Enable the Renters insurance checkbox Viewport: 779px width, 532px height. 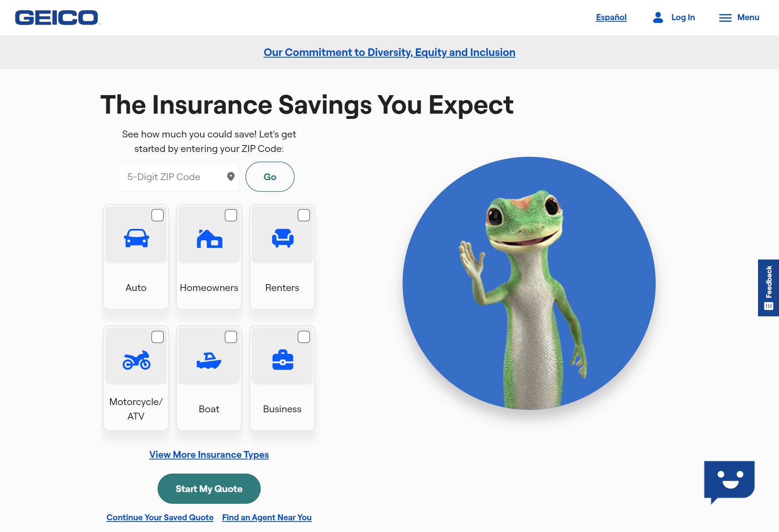pos(304,215)
